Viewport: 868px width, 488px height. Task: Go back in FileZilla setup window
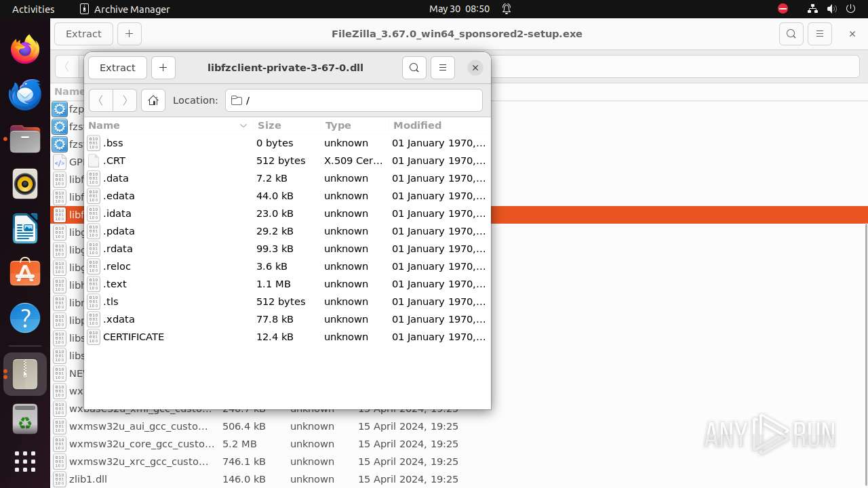[x=66, y=66]
